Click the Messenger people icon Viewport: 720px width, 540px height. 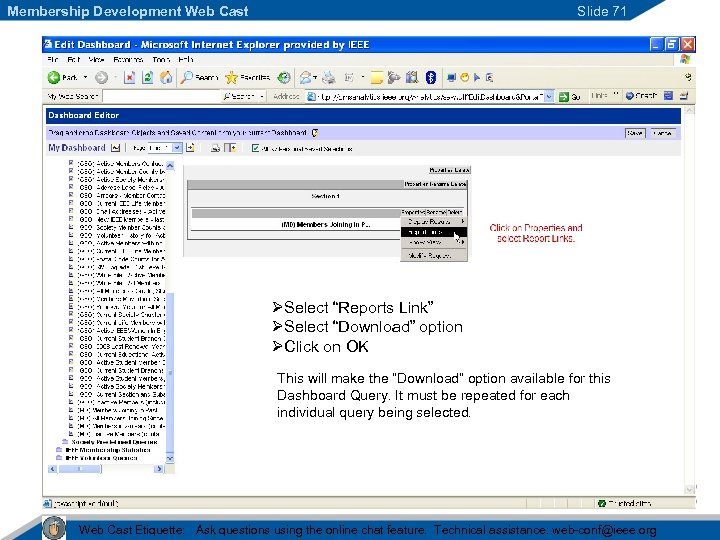pos(394,78)
